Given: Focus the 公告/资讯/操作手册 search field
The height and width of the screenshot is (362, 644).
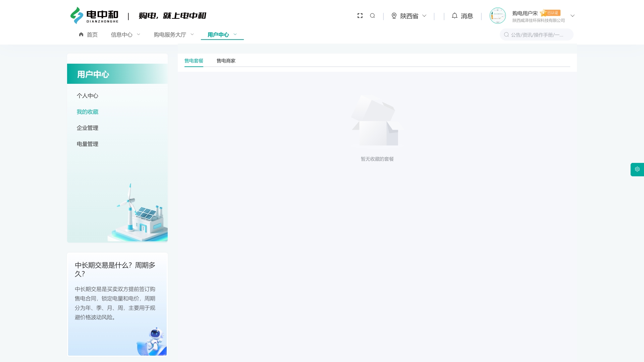Looking at the screenshot, I should click(537, 35).
